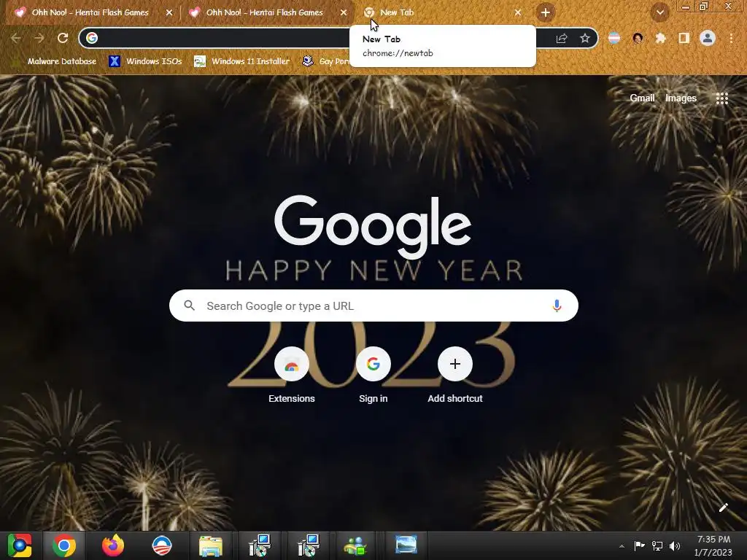Screen dimensions: 747x560
Task: Minimize the Chrome window
Action: (686, 7)
